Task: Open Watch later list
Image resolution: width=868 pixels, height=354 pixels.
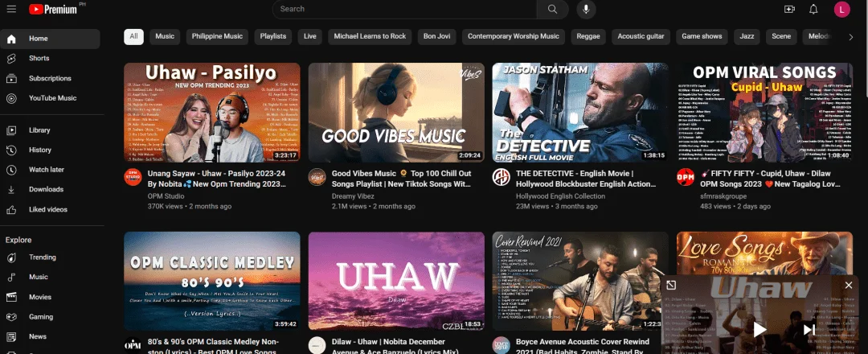Action: (x=50, y=170)
